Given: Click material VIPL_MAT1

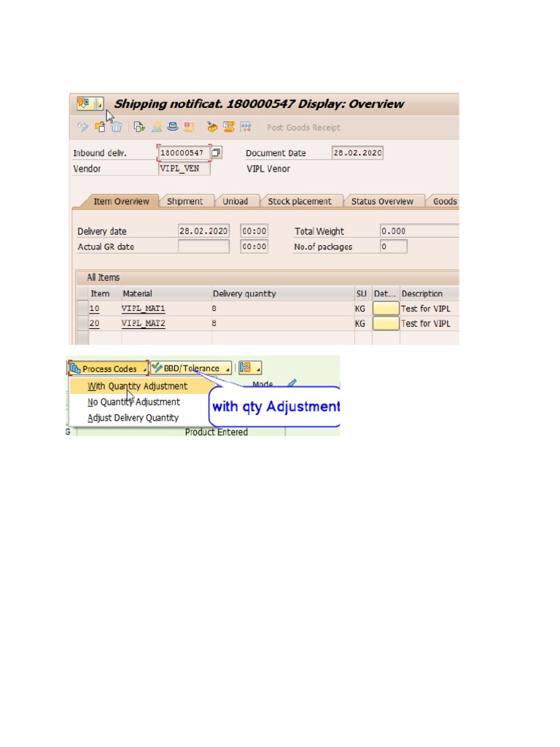Looking at the screenshot, I should (x=144, y=309).
